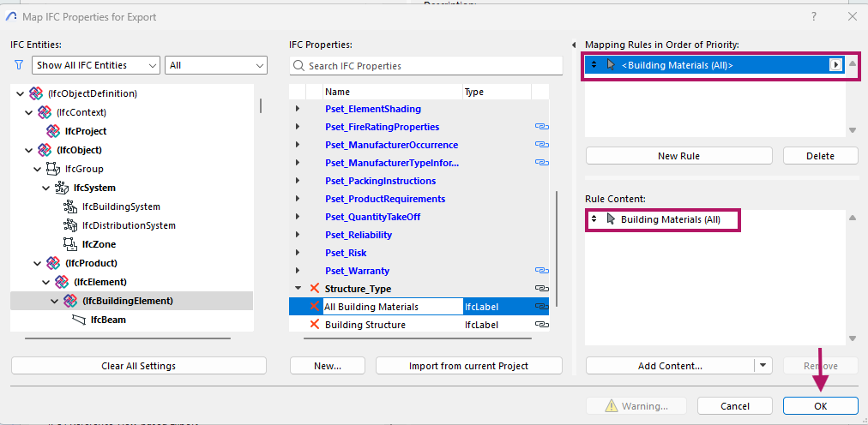Open the Show All IFC Entities dropdown
The height and width of the screenshot is (425, 868).
(96, 65)
